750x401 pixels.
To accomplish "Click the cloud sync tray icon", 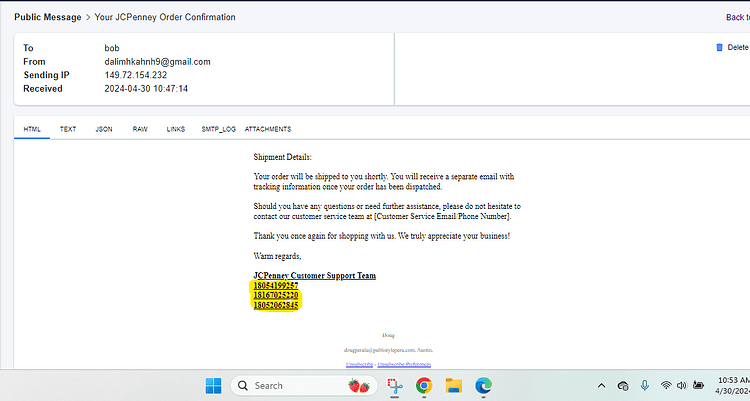I will [623, 386].
